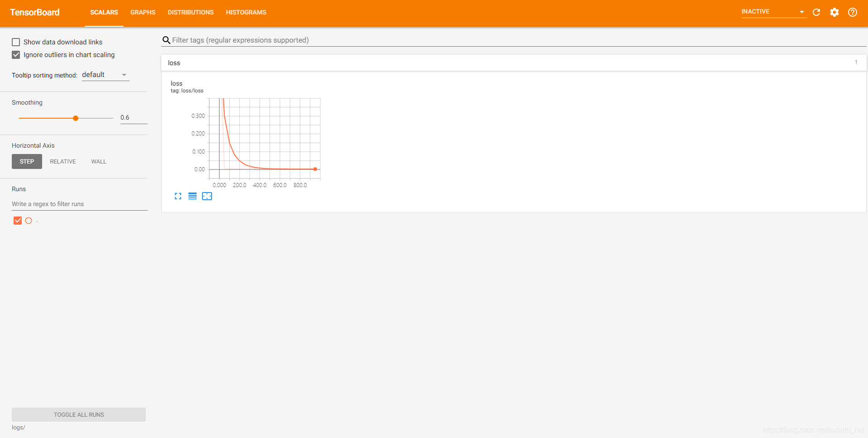Screen dimensions: 868x438
Task: Expand loss chart to full size
Action: pyautogui.click(x=178, y=196)
